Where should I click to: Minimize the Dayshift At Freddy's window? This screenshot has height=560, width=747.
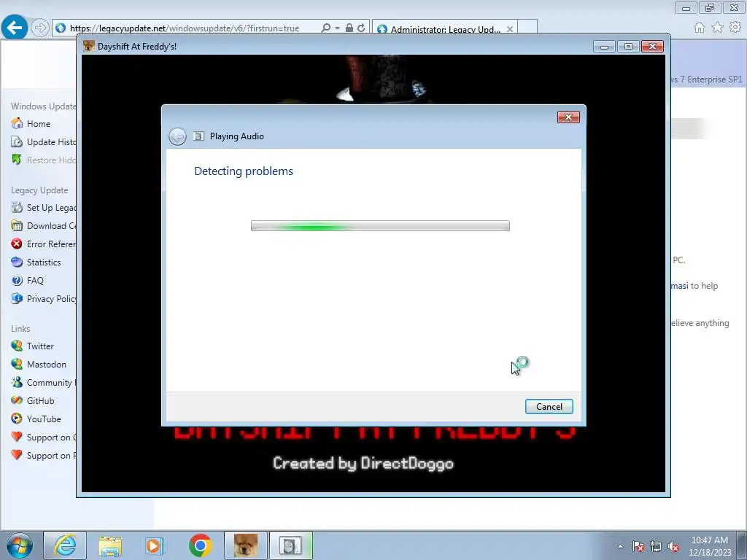[x=604, y=46]
